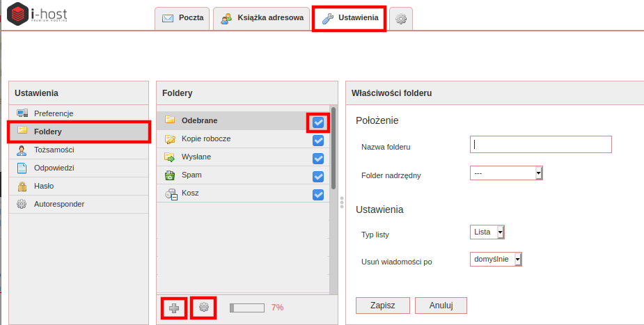
Task: Open folder actions gear icon
Action: pyautogui.click(x=204, y=307)
